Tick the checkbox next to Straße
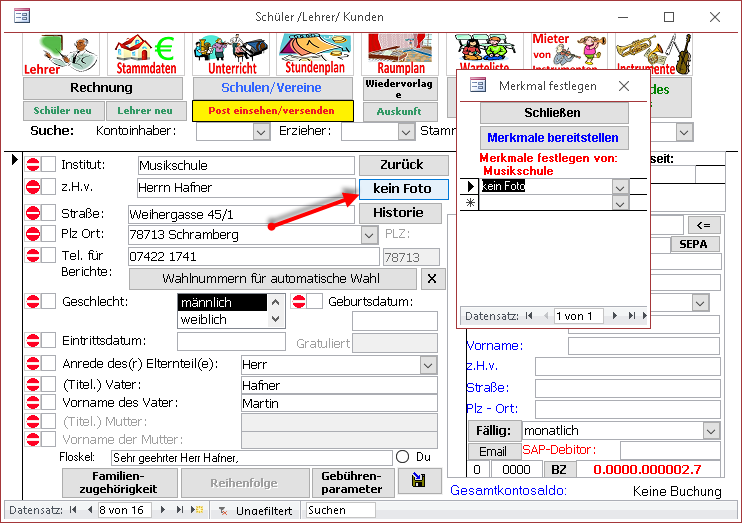The width and height of the screenshot is (742, 523). (48, 212)
